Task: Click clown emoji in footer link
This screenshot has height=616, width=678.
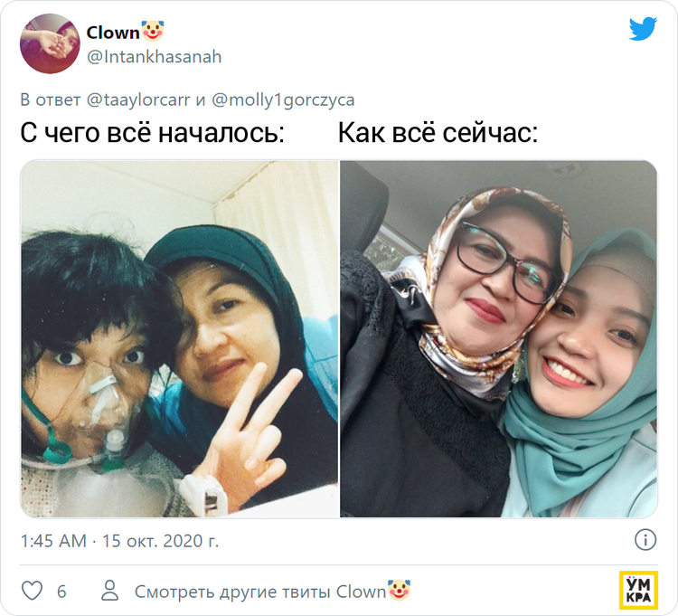Action: pyautogui.click(x=399, y=591)
